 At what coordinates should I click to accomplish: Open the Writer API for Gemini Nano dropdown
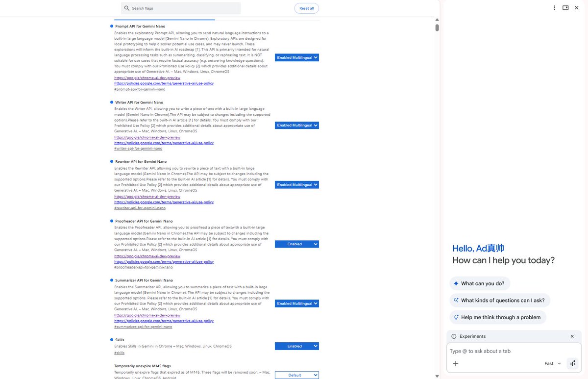tap(297, 125)
